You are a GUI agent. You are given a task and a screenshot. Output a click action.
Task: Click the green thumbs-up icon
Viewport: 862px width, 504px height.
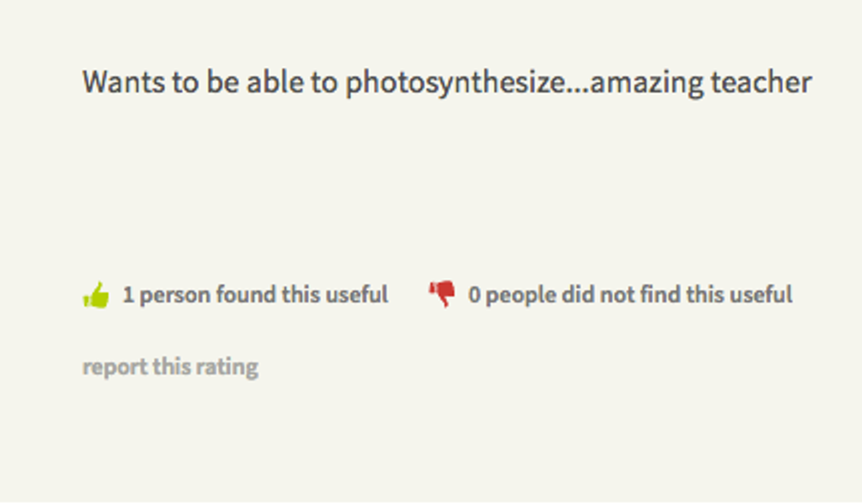click(96, 295)
